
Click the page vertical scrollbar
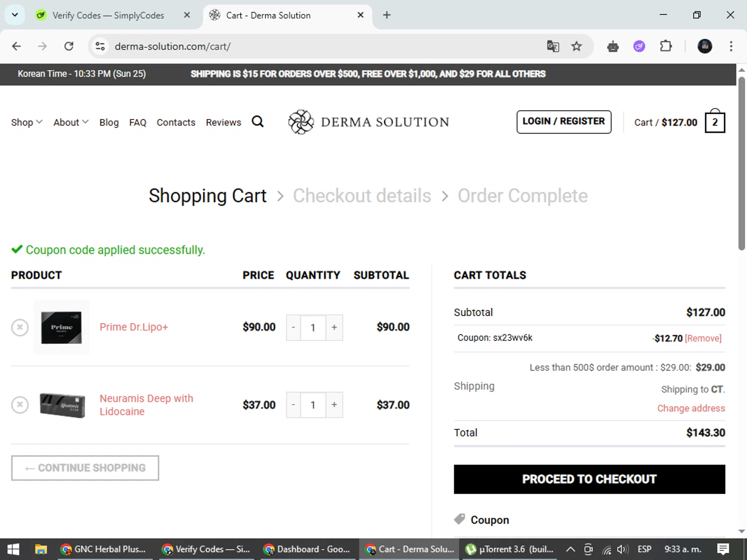coord(742,163)
